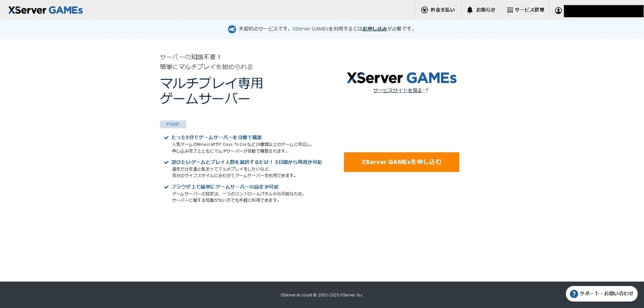Click the yen icon beside 料金支払い

pyautogui.click(x=425, y=10)
